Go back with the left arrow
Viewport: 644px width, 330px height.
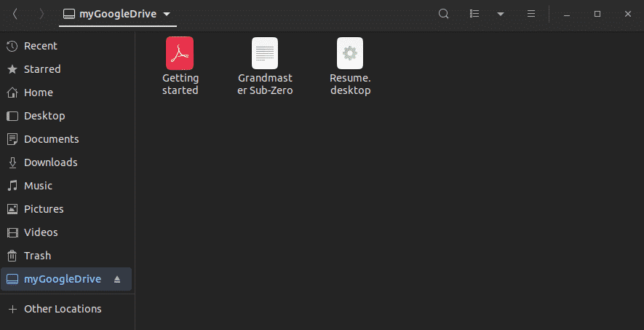(x=15, y=14)
